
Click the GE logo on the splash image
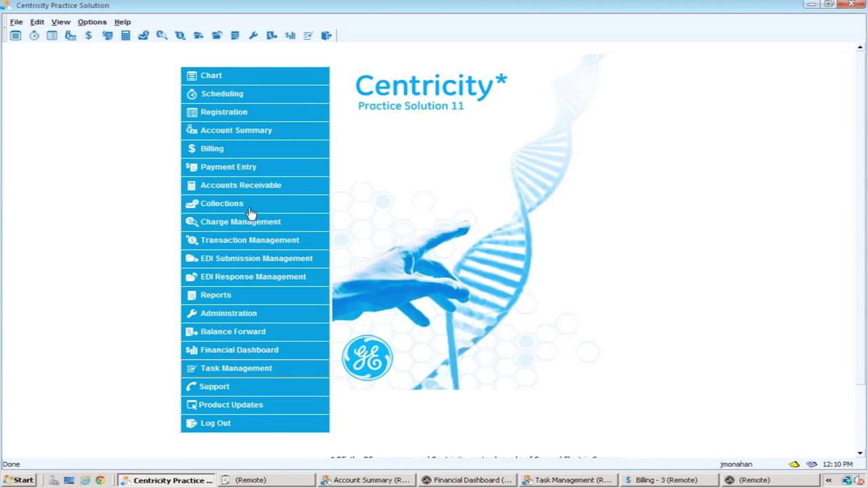point(367,358)
